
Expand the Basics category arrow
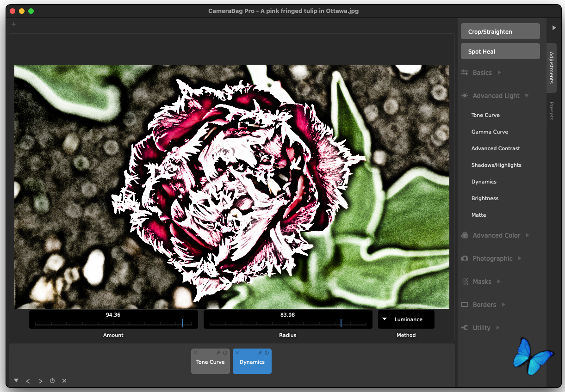(x=499, y=73)
